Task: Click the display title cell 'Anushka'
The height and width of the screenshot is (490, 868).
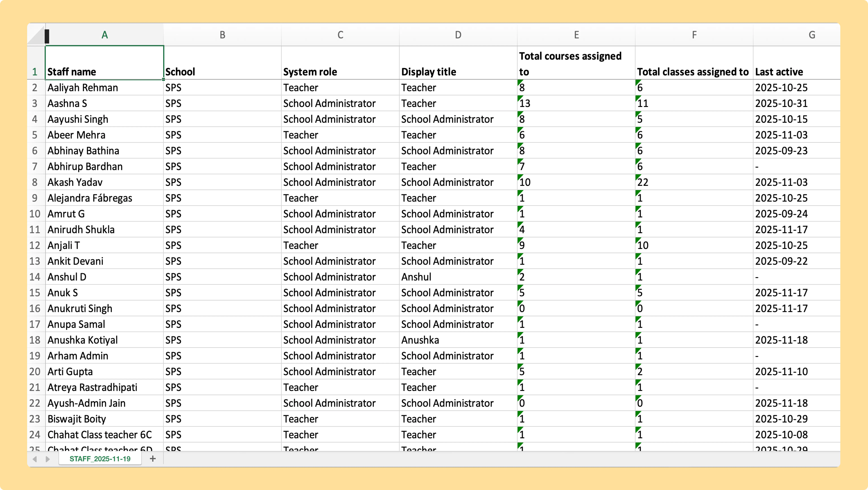Action: (x=458, y=340)
